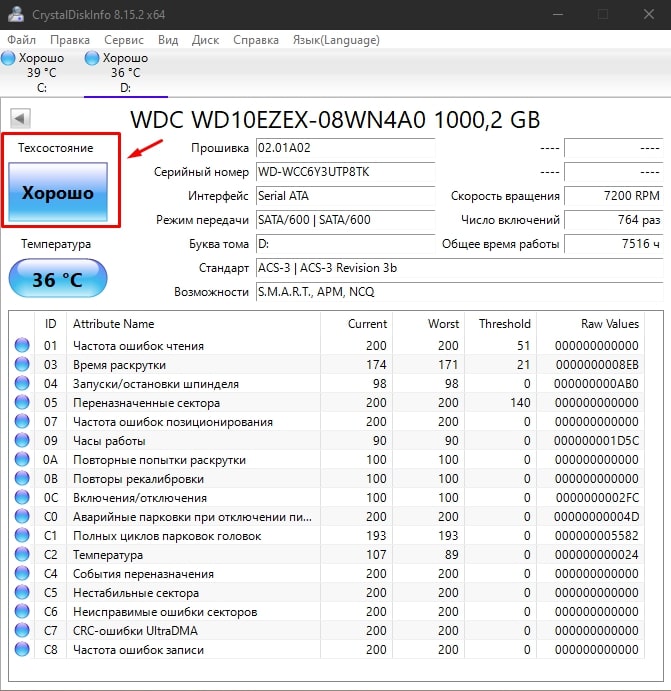671x691 pixels.
Task: Click the rotation speed value 7200 RPM
Action: click(614, 196)
